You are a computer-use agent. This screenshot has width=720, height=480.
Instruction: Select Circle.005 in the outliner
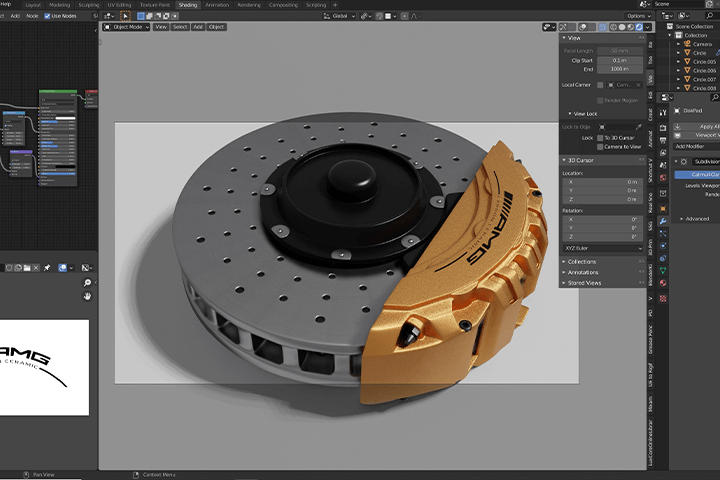pyautogui.click(x=704, y=62)
